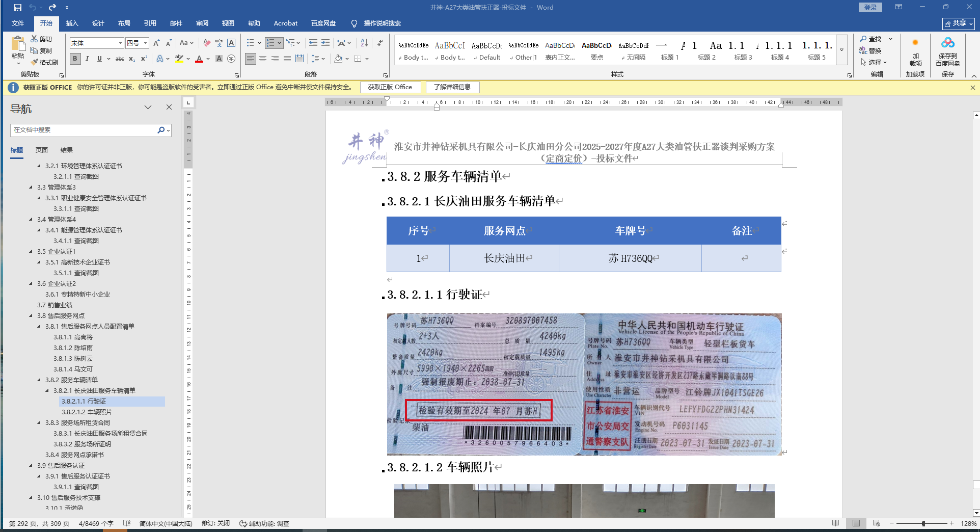Apply character shading with the gray A icon
The image size is (980, 532).
(219, 59)
